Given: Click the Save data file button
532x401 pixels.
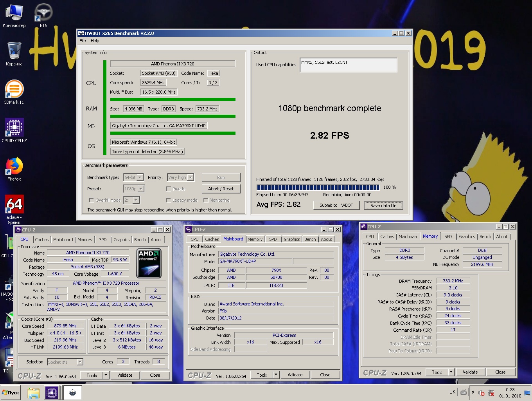Looking at the screenshot, I should click(383, 205).
